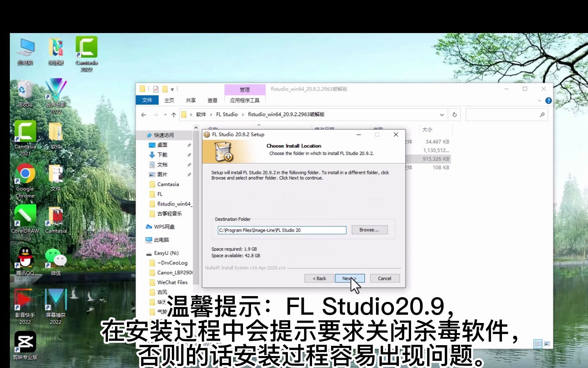Open the 此电脑 desktop icon
The width and height of the screenshot is (588, 368).
tap(26, 51)
